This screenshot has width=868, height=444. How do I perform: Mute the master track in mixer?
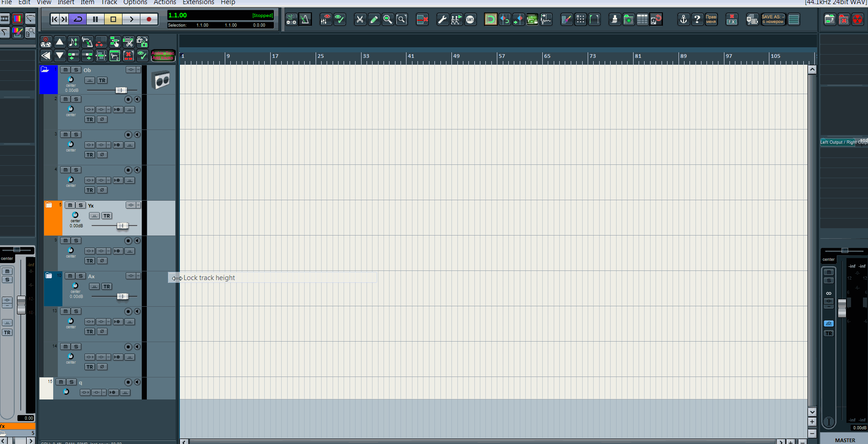[829, 272]
